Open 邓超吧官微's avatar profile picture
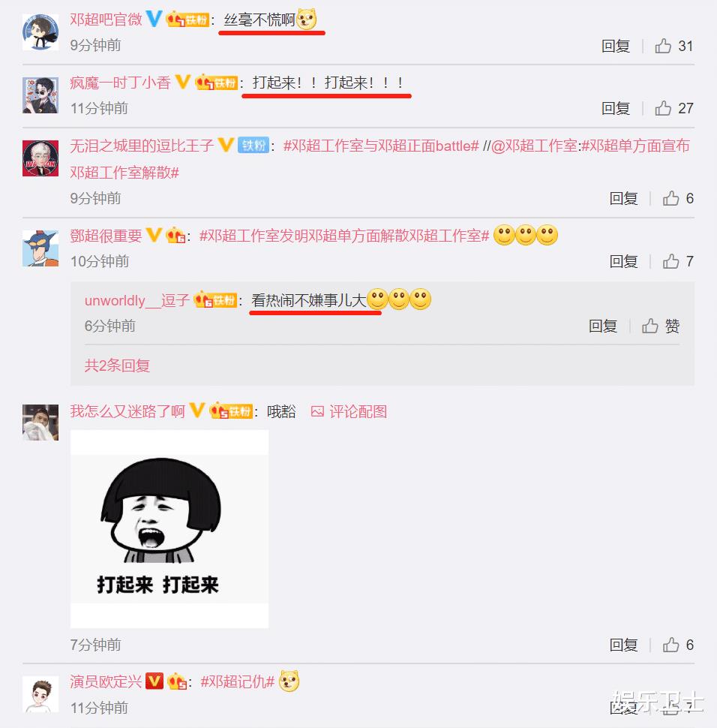The height and width of the screenshot is (728, 717). tap(40, 32)
